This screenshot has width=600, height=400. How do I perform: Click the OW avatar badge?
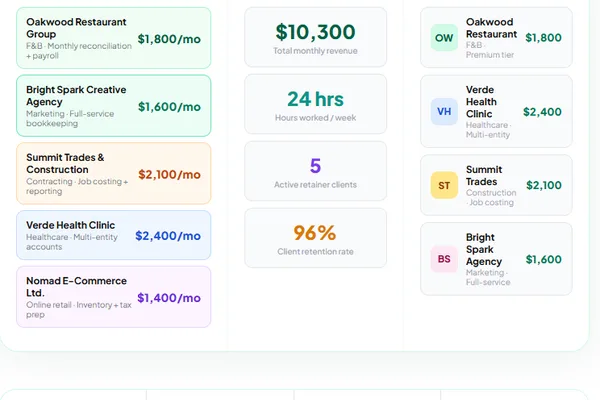pyautogui.click(x=444, y=38)
